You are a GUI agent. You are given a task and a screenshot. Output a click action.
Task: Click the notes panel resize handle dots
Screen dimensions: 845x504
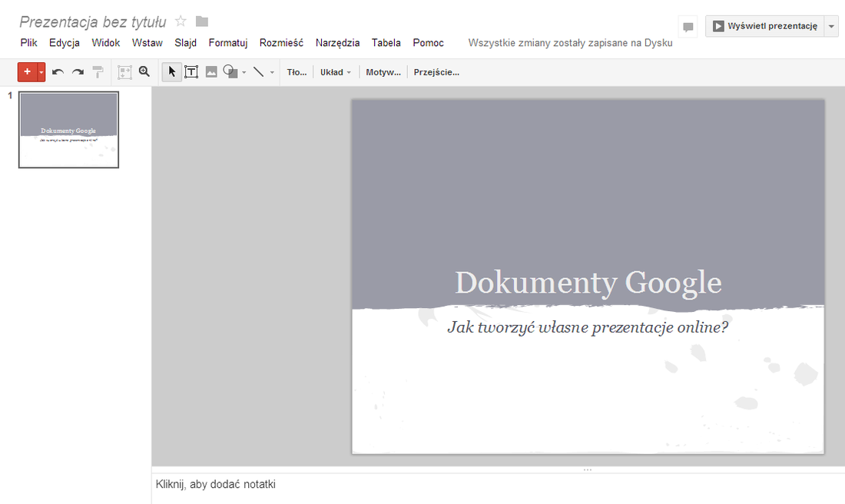click(588, 469)
